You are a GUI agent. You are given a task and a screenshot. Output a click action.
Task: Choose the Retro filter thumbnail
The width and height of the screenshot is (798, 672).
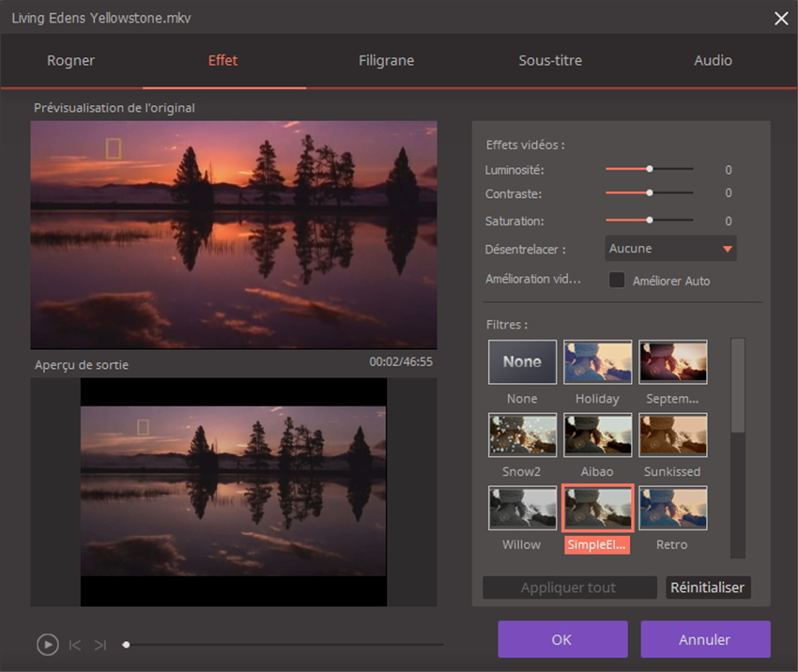672,508
